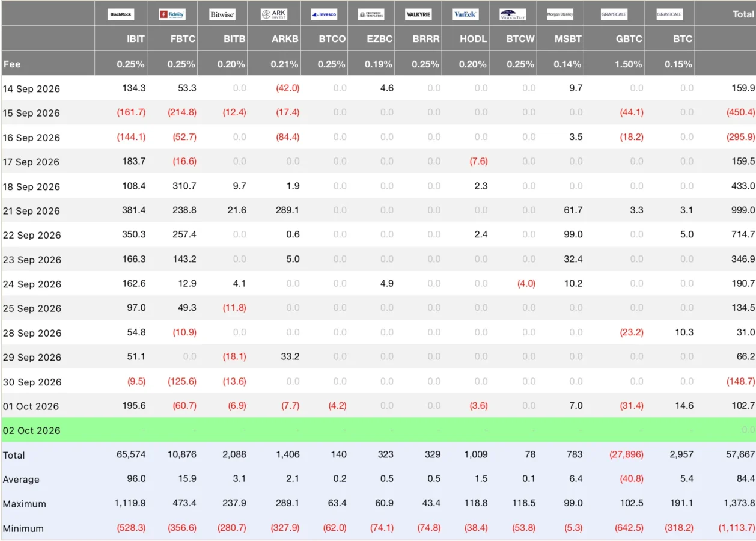Screen dimensions: 756x541
Task: Select the MSBT ticker header
Action: (x=569, y=39)
